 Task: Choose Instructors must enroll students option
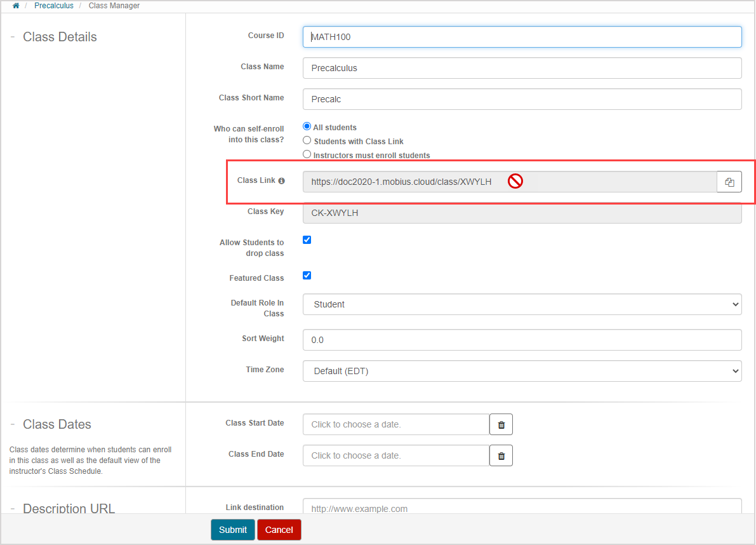307,154
